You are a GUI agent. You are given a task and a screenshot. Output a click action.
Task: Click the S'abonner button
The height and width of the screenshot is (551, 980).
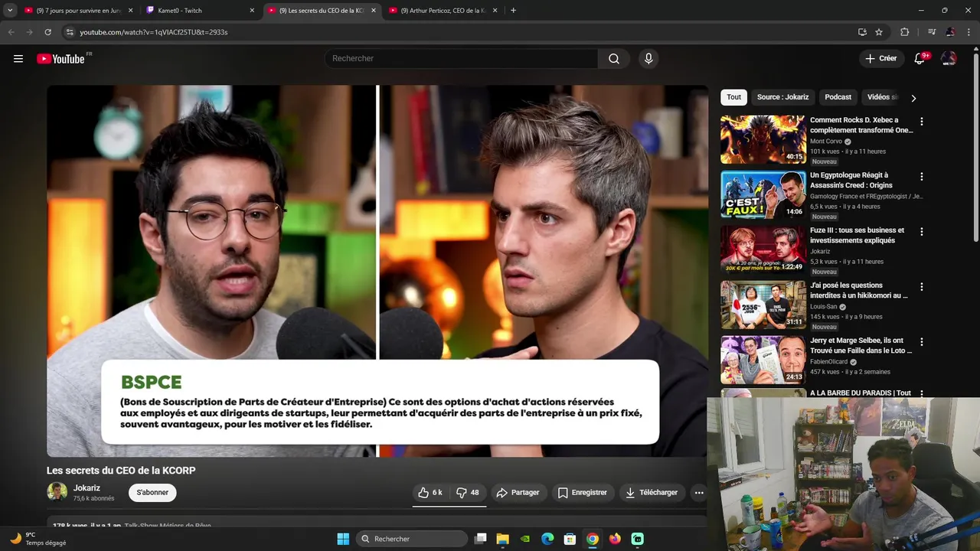[152, 493]
